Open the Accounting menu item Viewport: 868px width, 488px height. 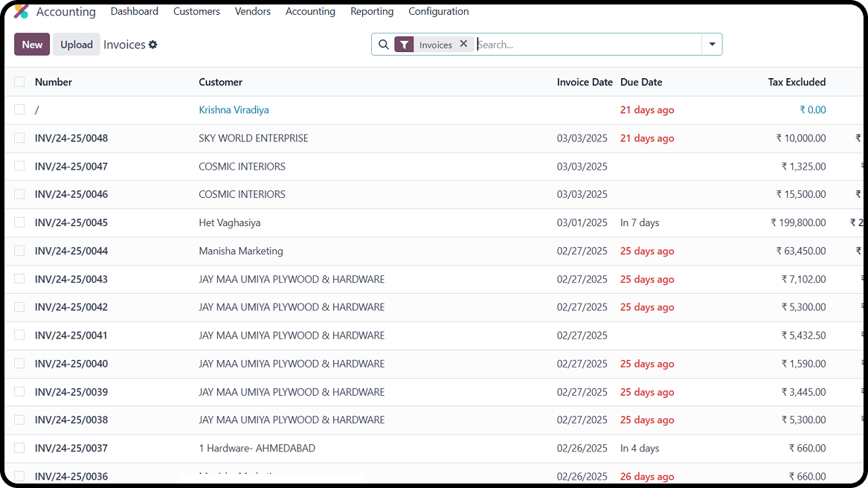[310, 11]
